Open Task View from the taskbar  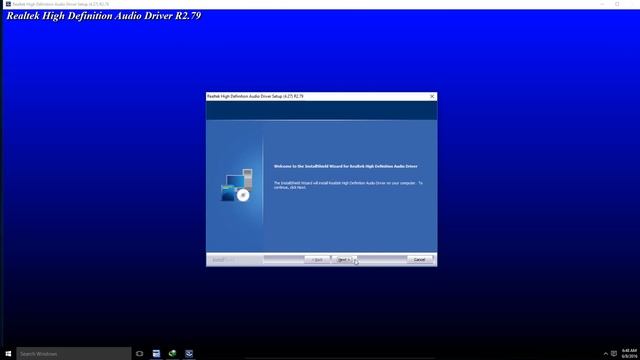point(140,353)
